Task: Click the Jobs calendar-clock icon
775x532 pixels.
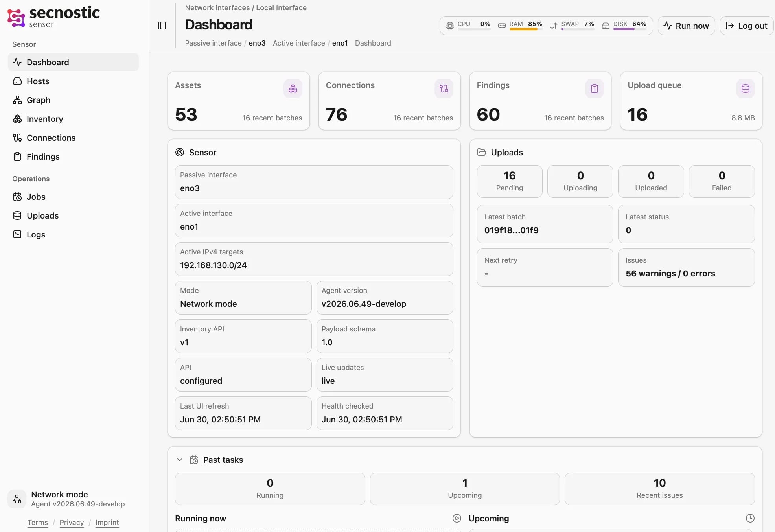Action: coord(17,197)
